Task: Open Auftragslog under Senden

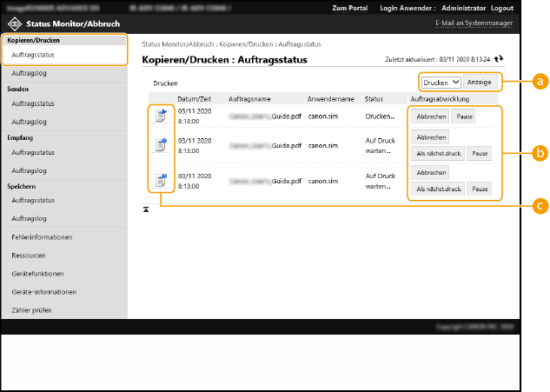Action: (28, 122)
